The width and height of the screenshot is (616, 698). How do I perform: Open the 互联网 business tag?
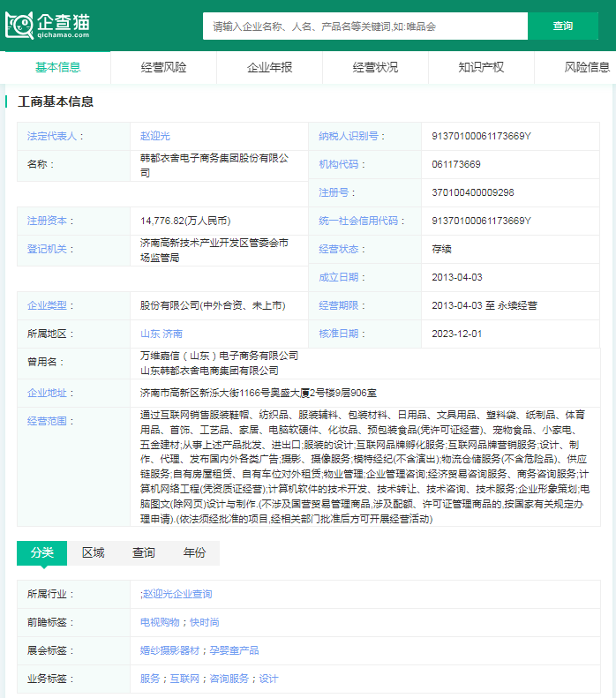184,679
